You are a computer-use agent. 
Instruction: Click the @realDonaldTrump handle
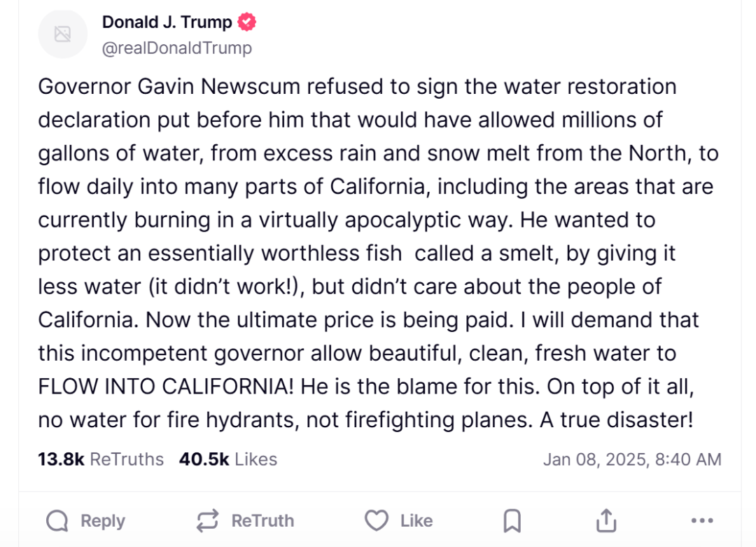[x=177, y=48]
